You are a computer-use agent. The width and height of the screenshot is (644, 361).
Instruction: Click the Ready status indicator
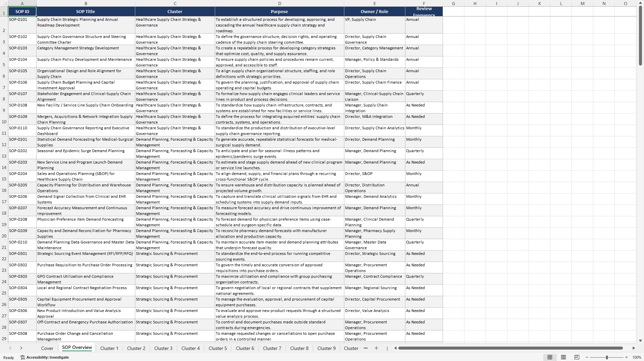point(9,358)
